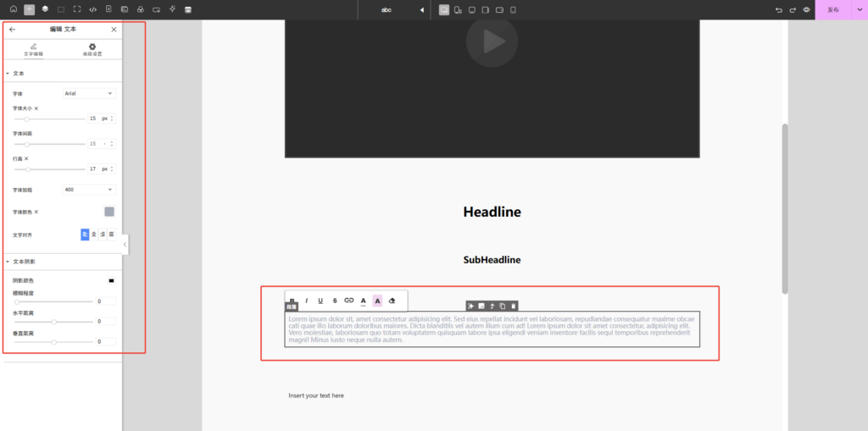Collapse the 文本阴影 section
The width and height of the screenshot is (868, 431).
[8, 262]
